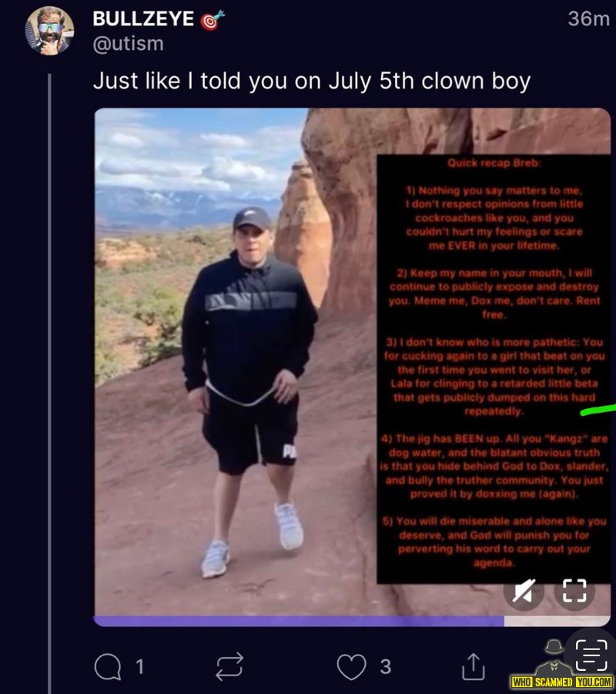Seek along the purple video progress bar
Image resolution: width=616 pixels, height=694 pixels.
click(x=300, y=621)
